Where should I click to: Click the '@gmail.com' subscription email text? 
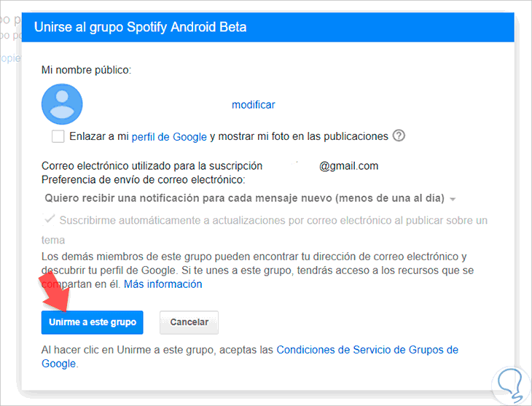click(348, 166)
